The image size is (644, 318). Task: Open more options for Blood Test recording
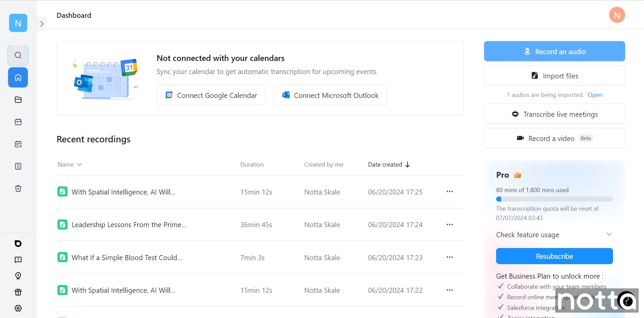pyautogui.click(x=450, y=257)
